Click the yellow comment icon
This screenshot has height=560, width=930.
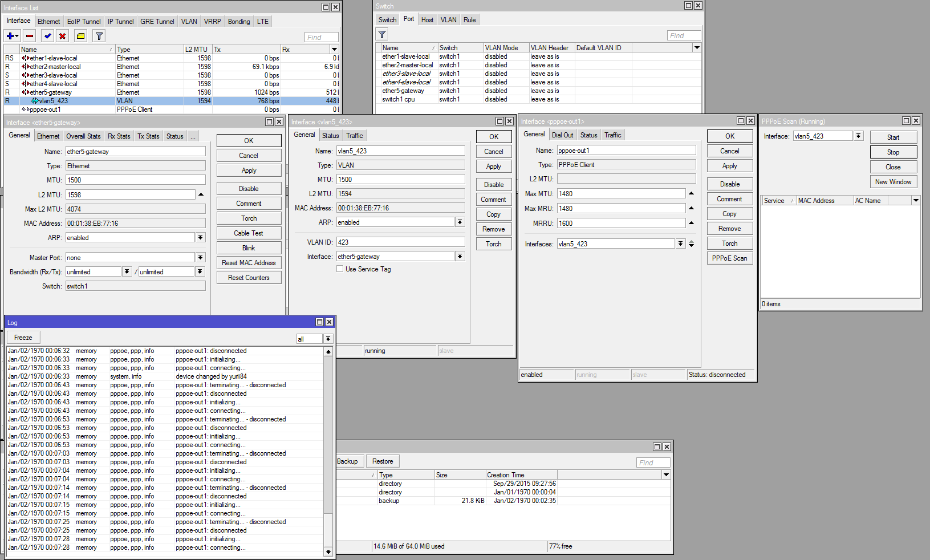tap(81, 36)
